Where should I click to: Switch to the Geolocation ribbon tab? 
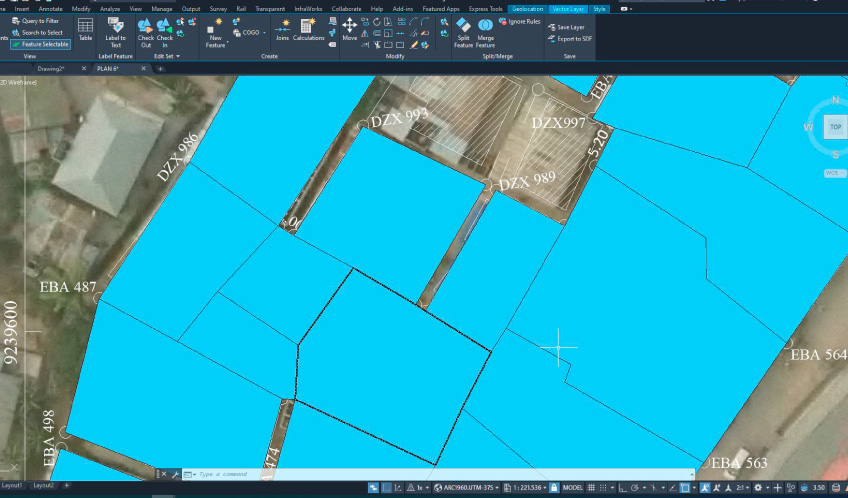(x=526, y=8)
